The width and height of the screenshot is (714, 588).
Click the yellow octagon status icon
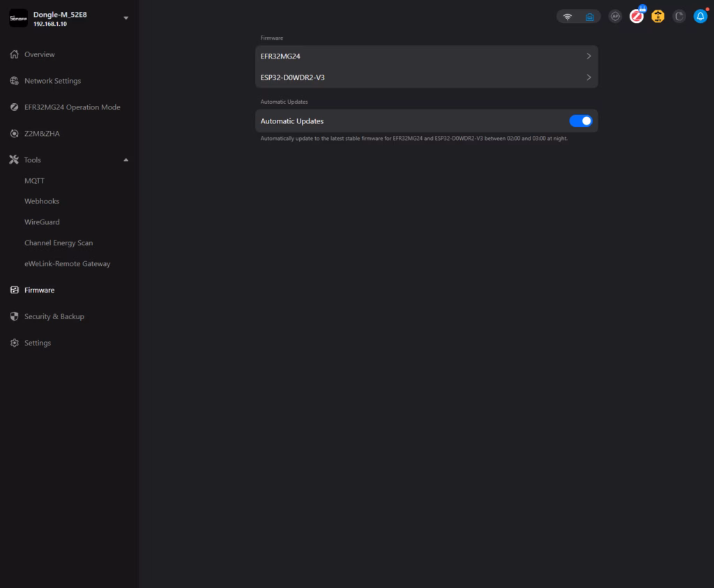tap(658, 16)
